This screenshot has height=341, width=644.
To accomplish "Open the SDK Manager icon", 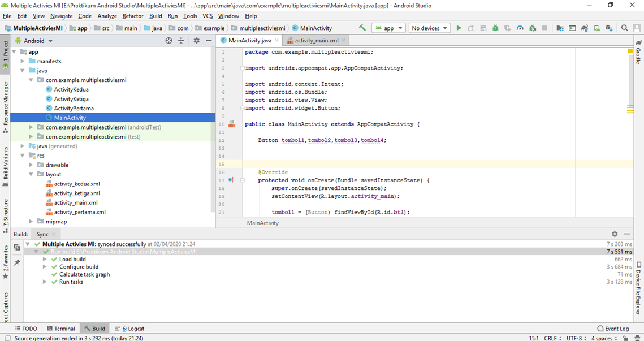I will 609,28.
